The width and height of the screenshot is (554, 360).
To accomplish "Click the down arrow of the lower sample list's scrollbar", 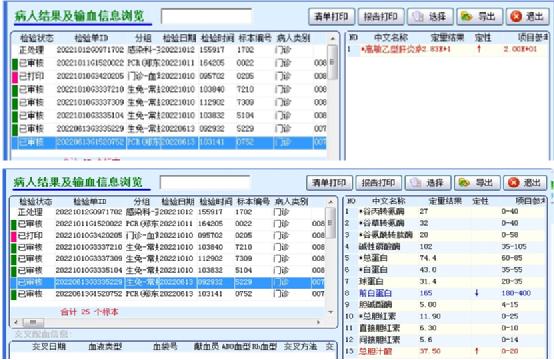I will 331,312.
